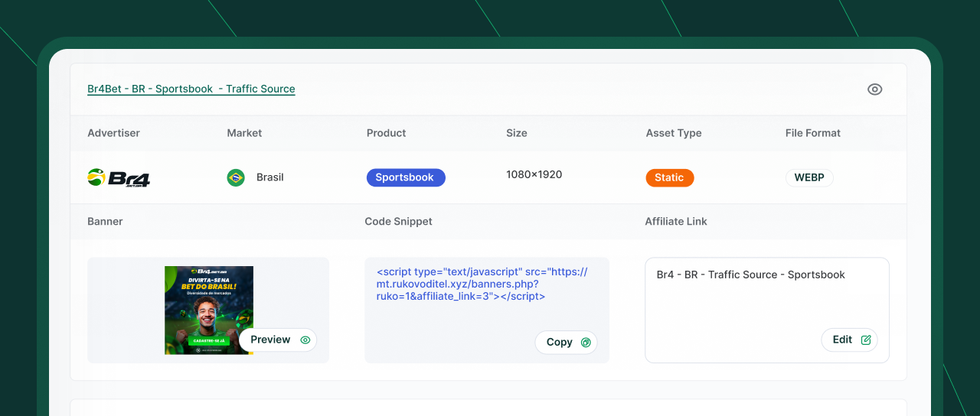Select the Static asset type badge
This screenshot has width=980, height=416.
click(670, 177)
